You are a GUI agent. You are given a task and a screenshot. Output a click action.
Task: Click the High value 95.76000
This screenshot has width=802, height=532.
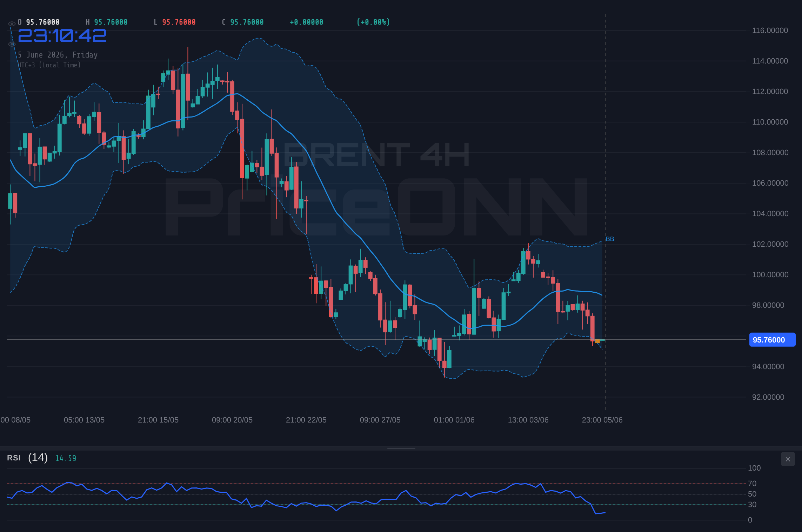point(111,22)
